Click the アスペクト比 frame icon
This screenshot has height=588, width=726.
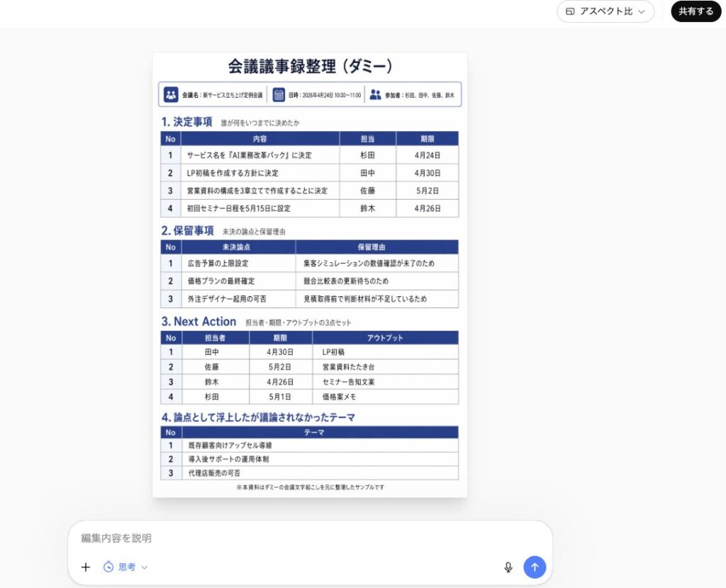(x=570, y=11)
